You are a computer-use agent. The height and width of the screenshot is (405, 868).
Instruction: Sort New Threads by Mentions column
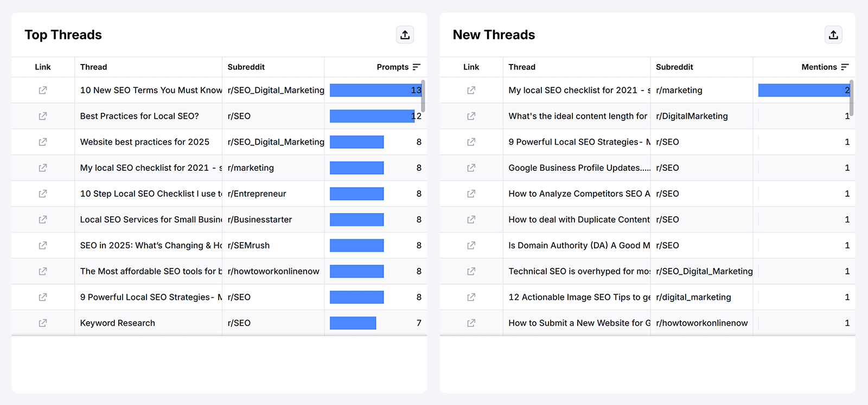tap(845, 67)
